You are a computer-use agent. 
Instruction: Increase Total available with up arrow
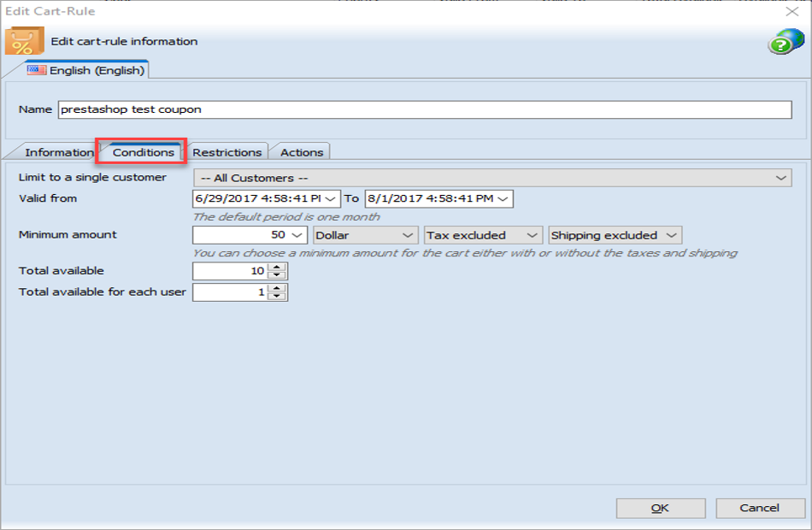pyautogui.click(x=277, y=268)
